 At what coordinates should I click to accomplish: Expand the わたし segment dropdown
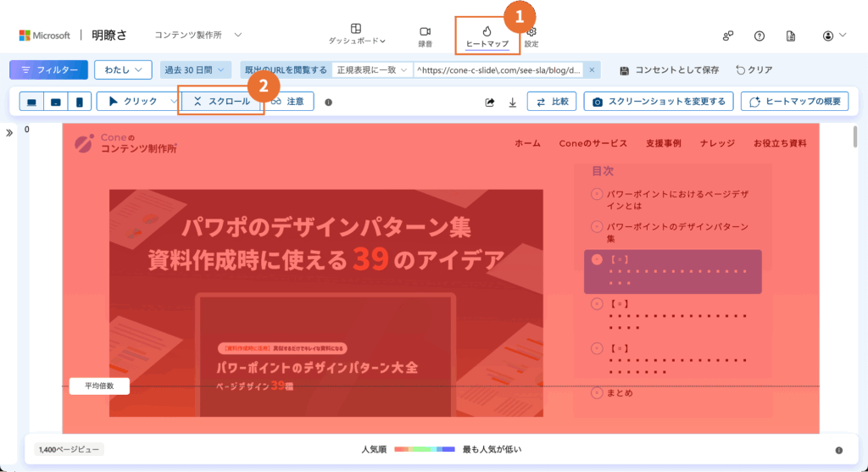point(123,69)
